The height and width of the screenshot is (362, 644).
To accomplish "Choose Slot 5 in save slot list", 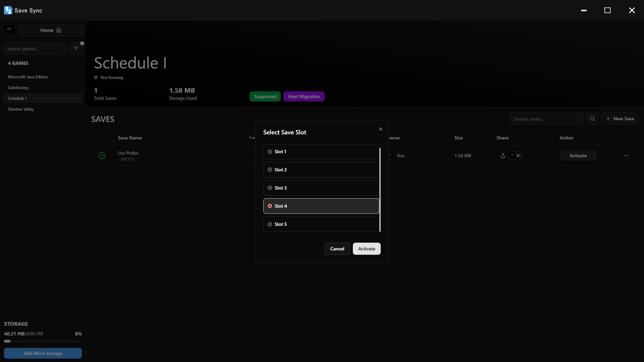I will pyautogui.click(x=270, y=224).
